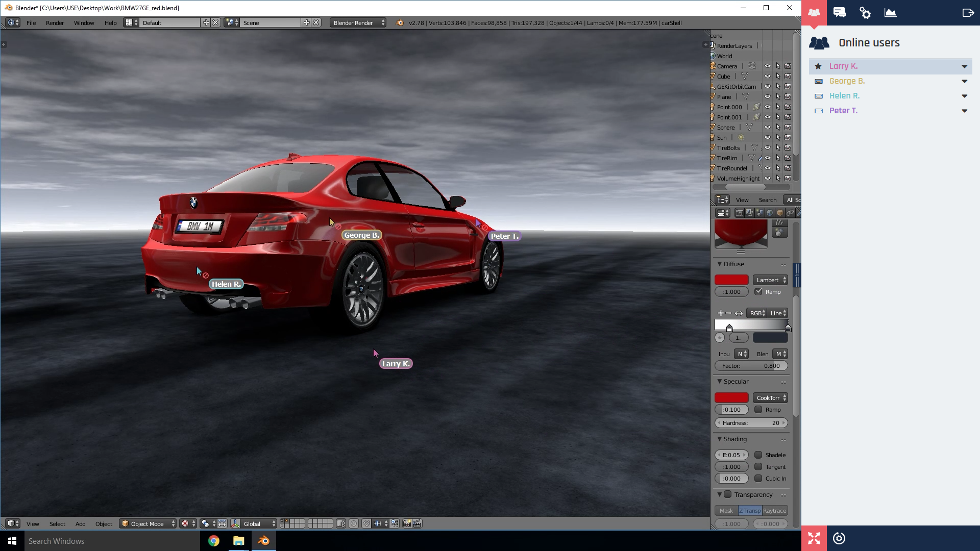This screenshot has width=980, height=551.
Task: Select Raytrace transparency mode
Action: [x=774, y=510]
